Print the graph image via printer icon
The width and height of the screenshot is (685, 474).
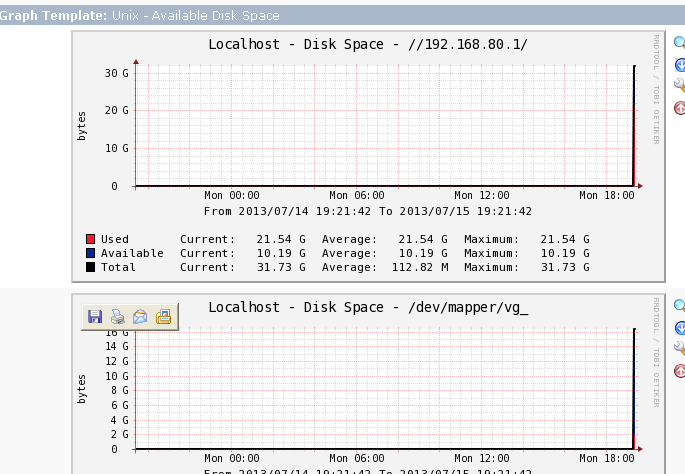pyautogui.click(x=118, y=317)
